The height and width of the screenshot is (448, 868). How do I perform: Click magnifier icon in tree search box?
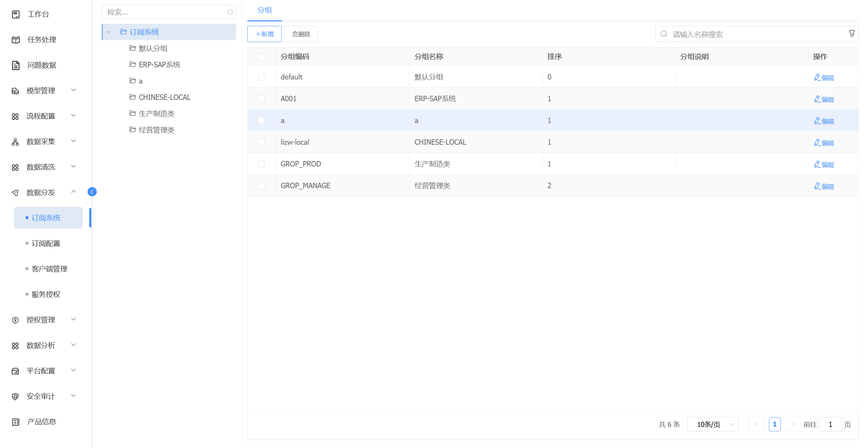pos(230,13)
